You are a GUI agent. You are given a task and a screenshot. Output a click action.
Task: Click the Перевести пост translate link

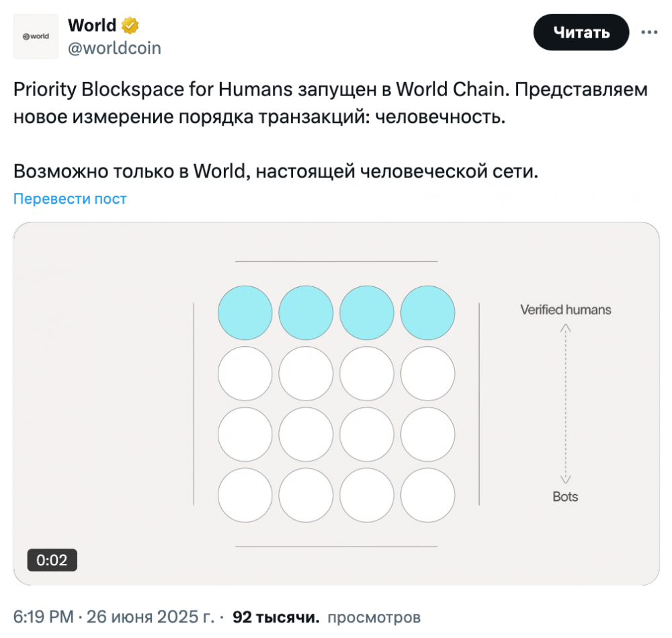click(70, 198)
